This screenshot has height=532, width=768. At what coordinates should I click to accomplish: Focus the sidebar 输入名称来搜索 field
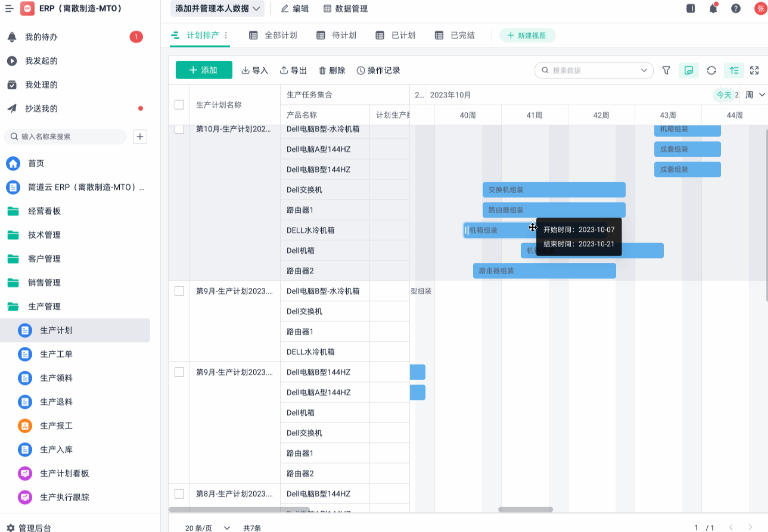pyautogui.click(x=65, y=136)
